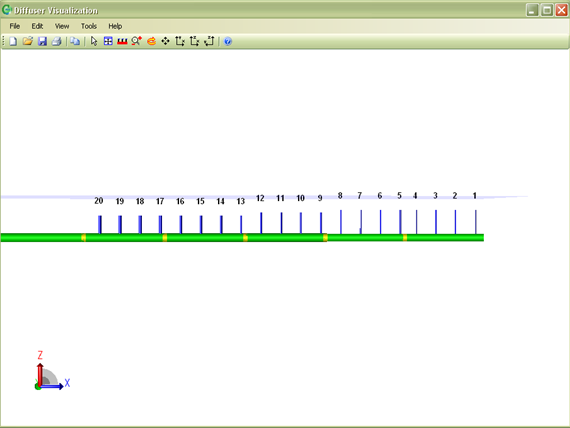Open the Help menu
This screenshot has width=570, height=428.
click(115, 26)
